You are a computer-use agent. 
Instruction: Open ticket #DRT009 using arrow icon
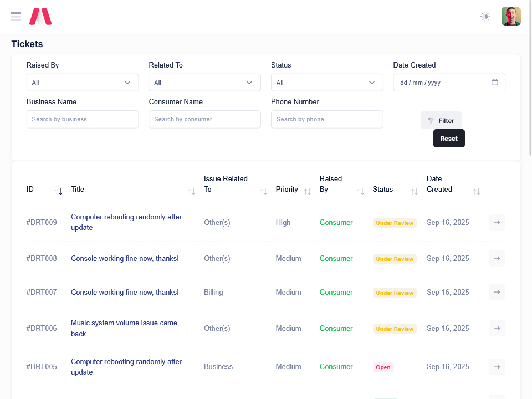click(x=497, y=222)
